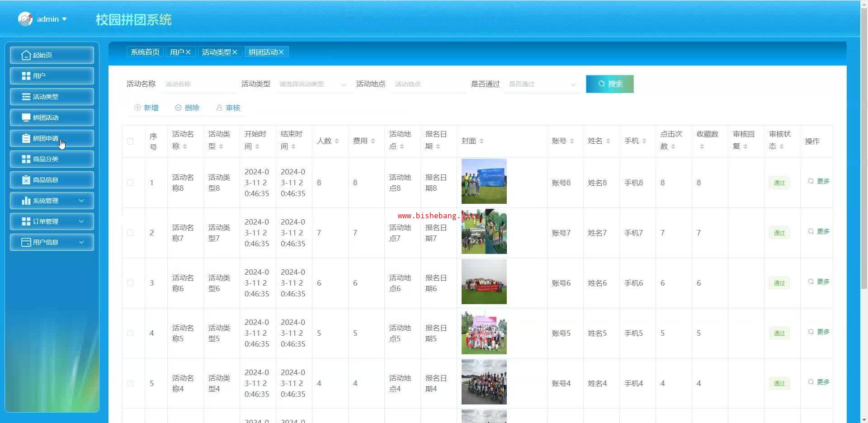Open 活动类型 list icon in sidebar
Image resolution: width=868 pixels, height=423 pixels.
tap(26, 97)
